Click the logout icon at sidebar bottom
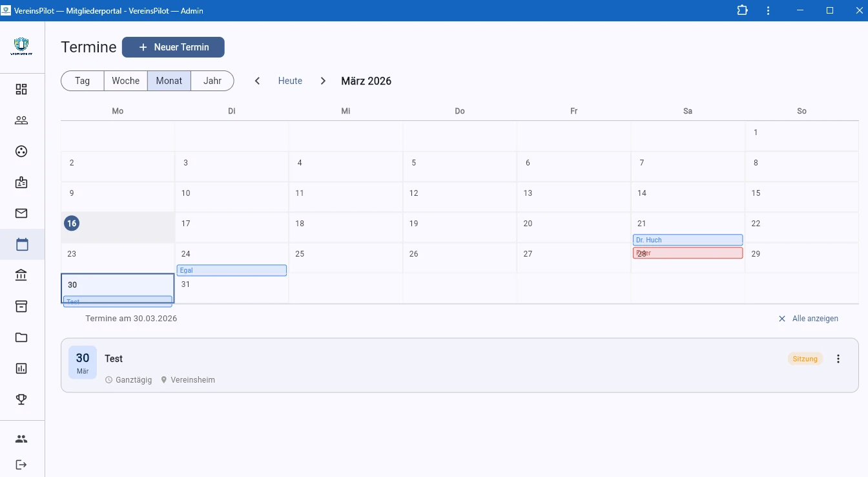 (21, 464)
